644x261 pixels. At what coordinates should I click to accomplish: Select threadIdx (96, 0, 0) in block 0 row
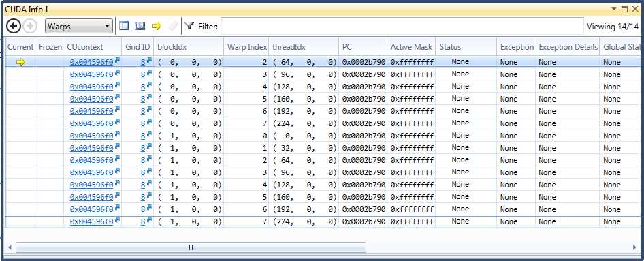[x=305, y=74]
